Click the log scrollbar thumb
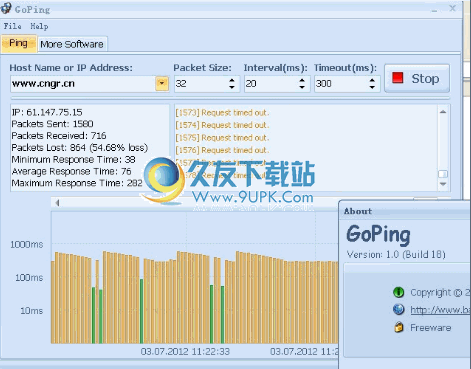 pyautogui.click(x=443, y=174)
